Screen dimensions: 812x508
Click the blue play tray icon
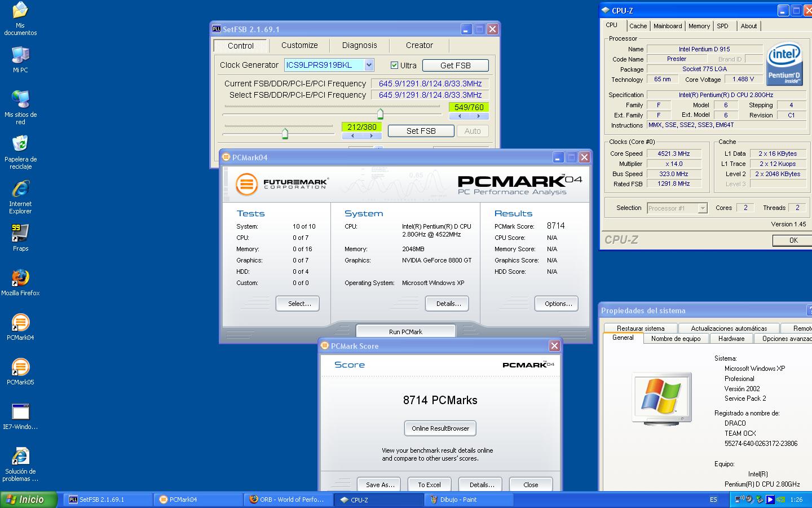pyautogui.click(x=770, y=500)
